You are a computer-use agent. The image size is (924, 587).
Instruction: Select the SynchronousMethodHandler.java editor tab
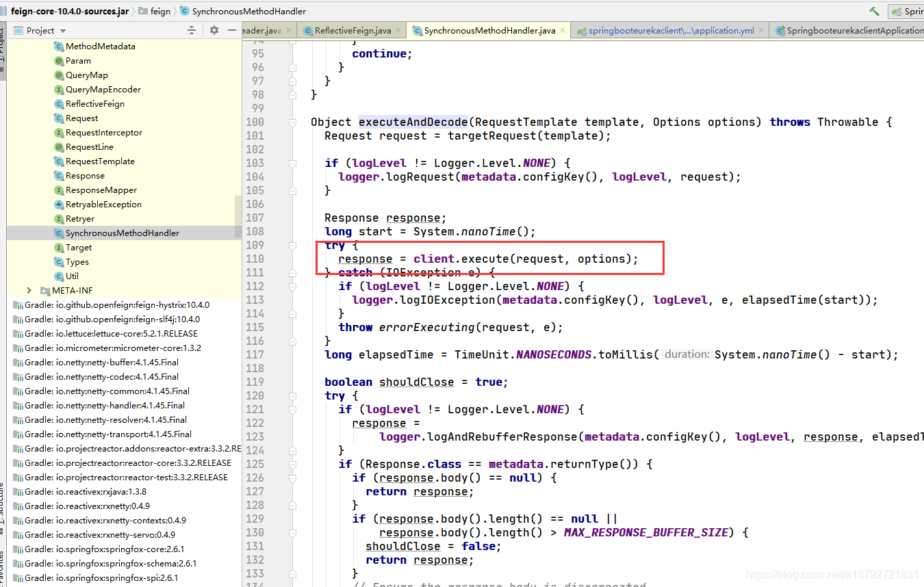point(489,30)
